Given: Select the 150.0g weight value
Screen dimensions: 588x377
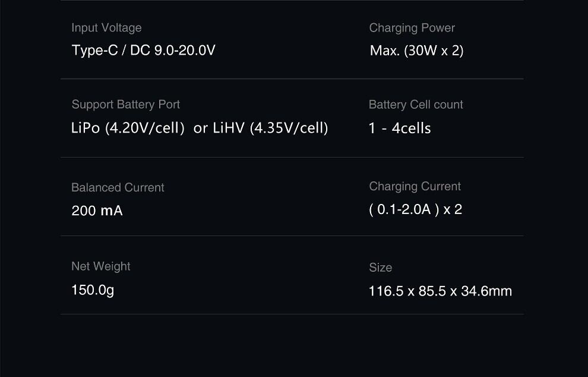Looking at the screenshot, I should pos(93,290).
